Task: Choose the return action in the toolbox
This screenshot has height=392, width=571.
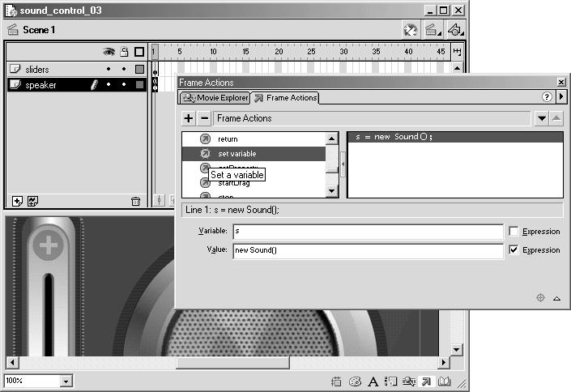Action: (x=228, y=139)
